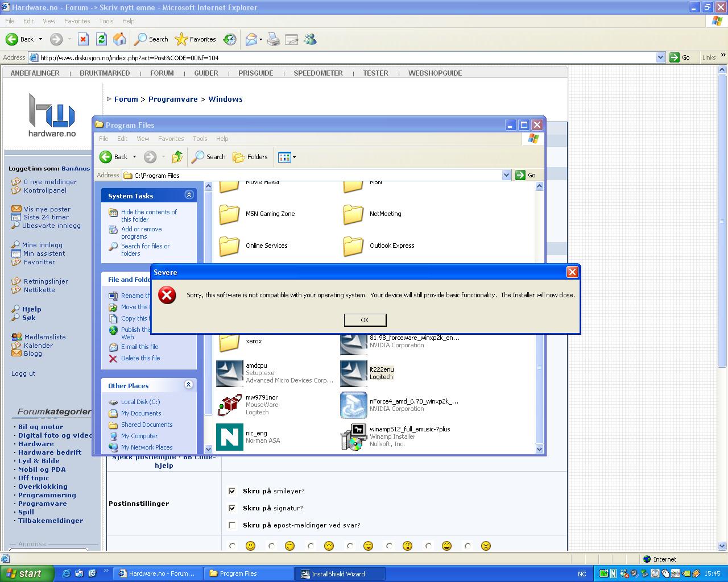Click the Up folder icon in Explorer
This screenshot has height=582, width=728.
177,157
